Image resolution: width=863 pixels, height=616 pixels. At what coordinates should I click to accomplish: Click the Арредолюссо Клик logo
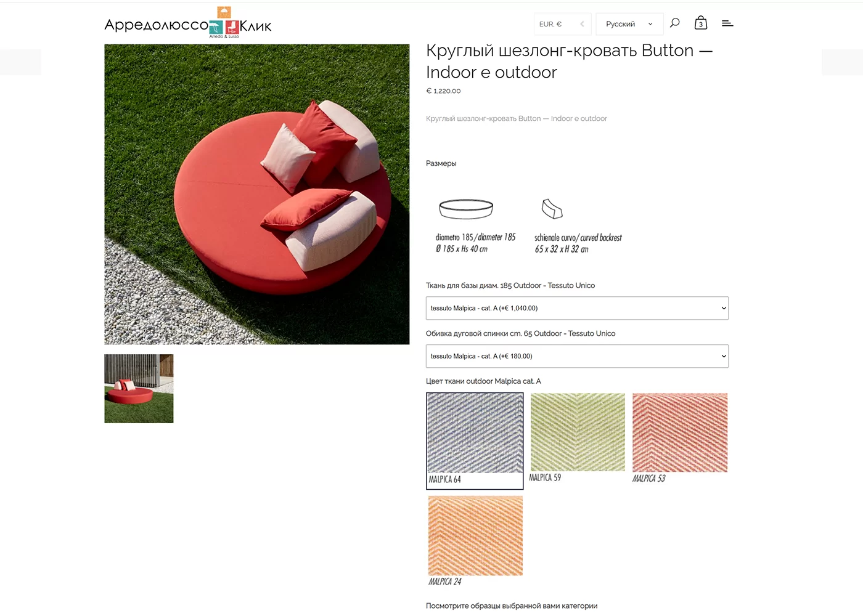(188, 23)
